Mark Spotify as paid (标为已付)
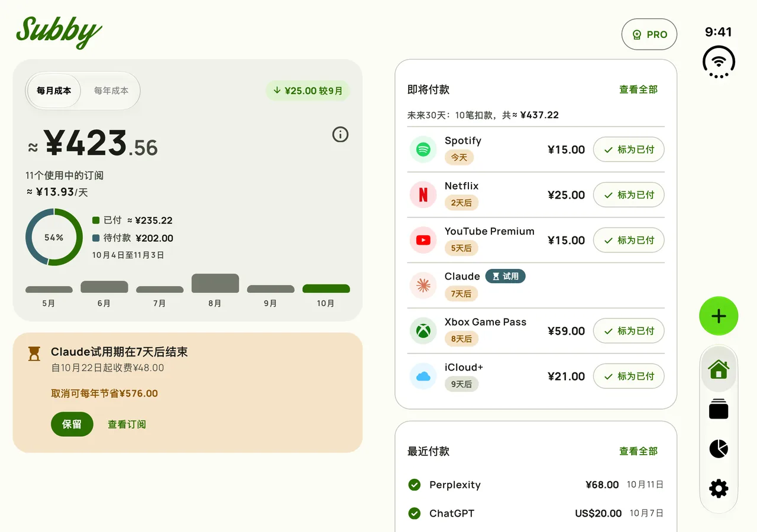This screenshot has height=532, width=757. coord(629,150)
